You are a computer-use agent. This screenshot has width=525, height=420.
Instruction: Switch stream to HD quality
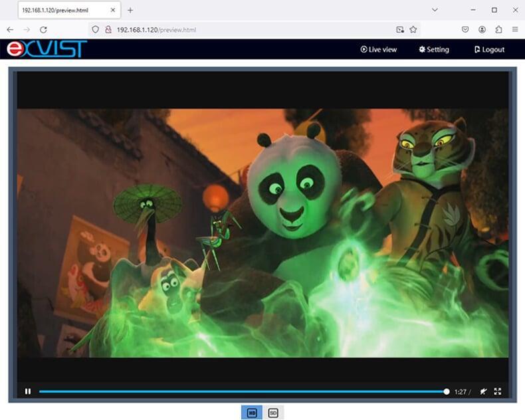(252, 413)
